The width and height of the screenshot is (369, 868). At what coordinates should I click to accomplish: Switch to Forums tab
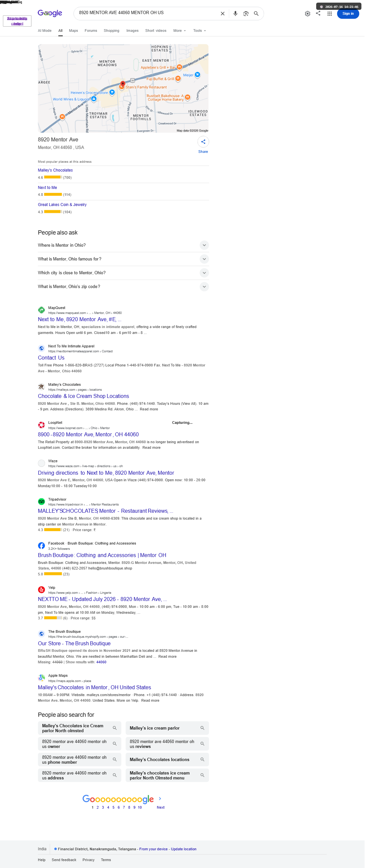pyautogui.click(x=91, y=31)
